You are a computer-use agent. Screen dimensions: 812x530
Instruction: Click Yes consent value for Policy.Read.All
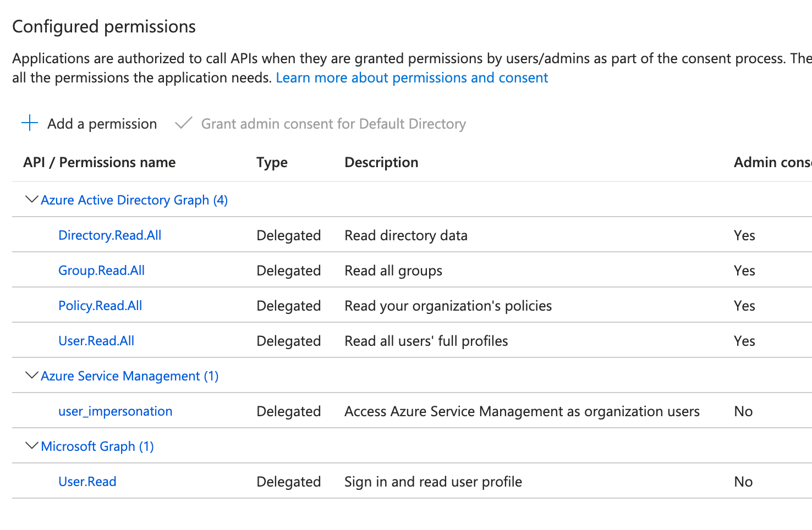click(744, 306)
